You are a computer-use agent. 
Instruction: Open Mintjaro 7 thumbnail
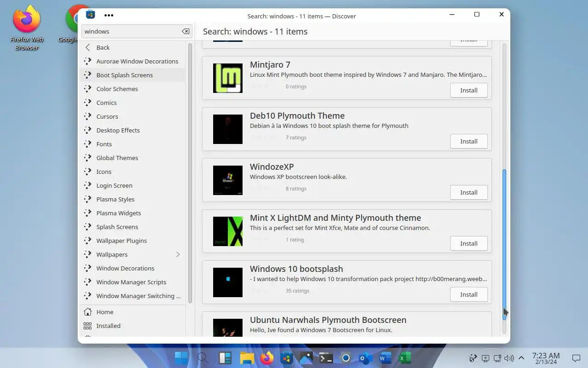(x=228, y=78)
